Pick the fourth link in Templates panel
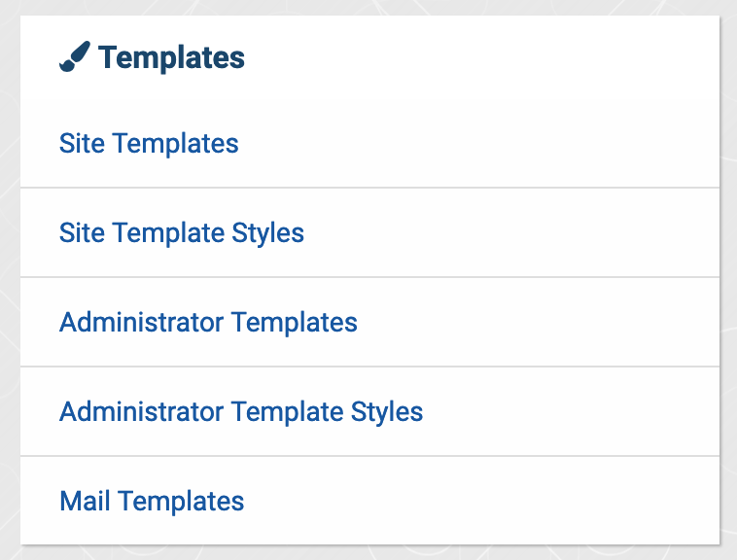Image resolution: width=737 pixels, height=560 pixels. tap(241, 411)
